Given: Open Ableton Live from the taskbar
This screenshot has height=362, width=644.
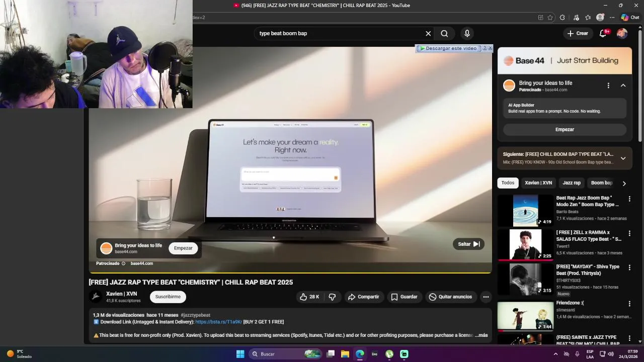Looking at the screenshot, I should coord(374,354).
